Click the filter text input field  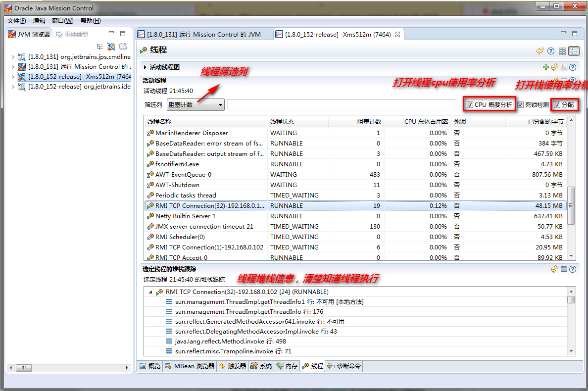coord(341,105)
